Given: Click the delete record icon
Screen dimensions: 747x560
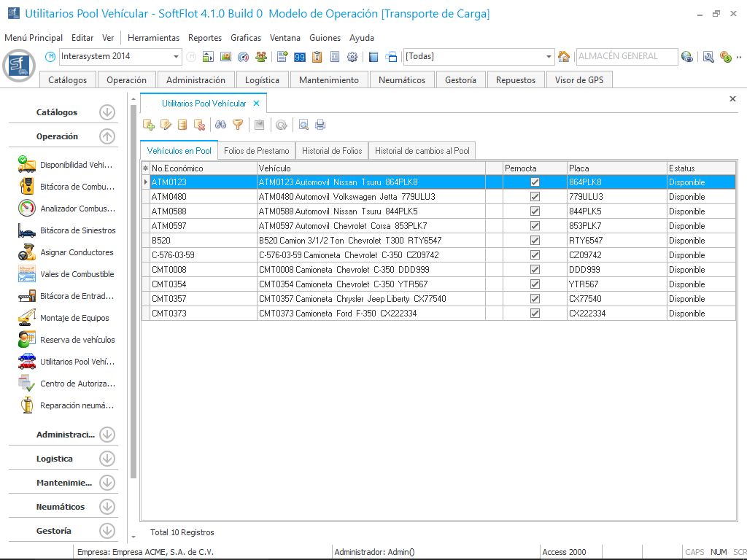Looking at the screenshot, I should point(199,125).
